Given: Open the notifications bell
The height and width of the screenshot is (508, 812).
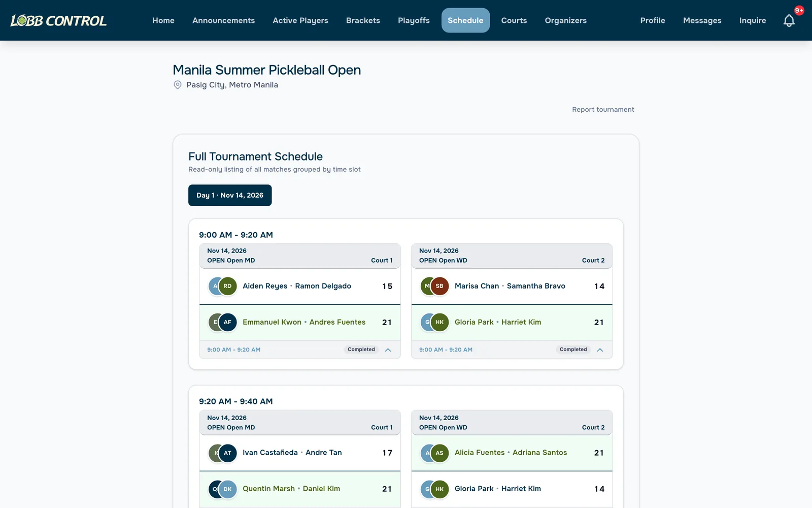Looking at the screenshot, I should 789,20.
